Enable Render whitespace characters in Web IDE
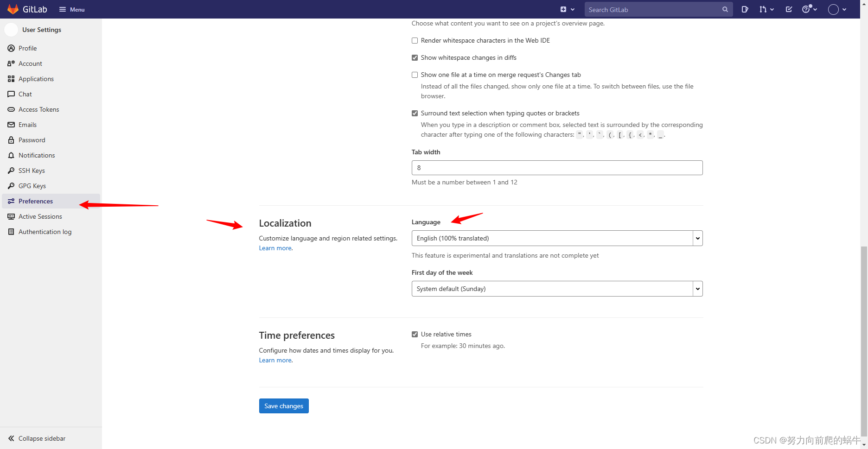Viewport: 868px width, 449px height. point(415,41)
